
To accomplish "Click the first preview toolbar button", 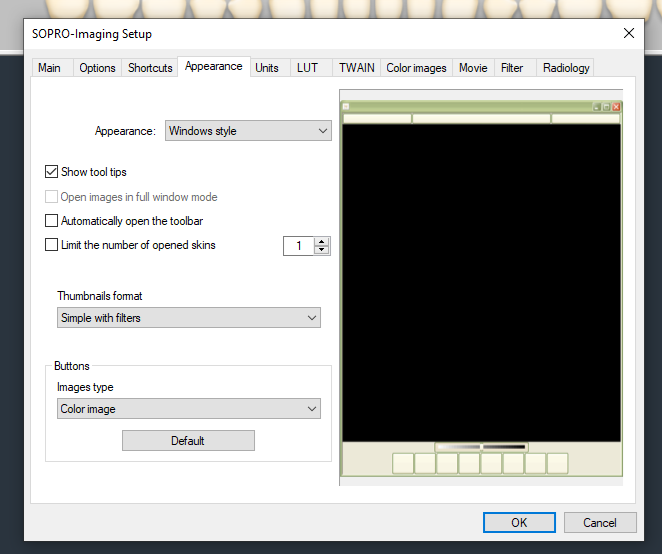I will click(403, 464).
